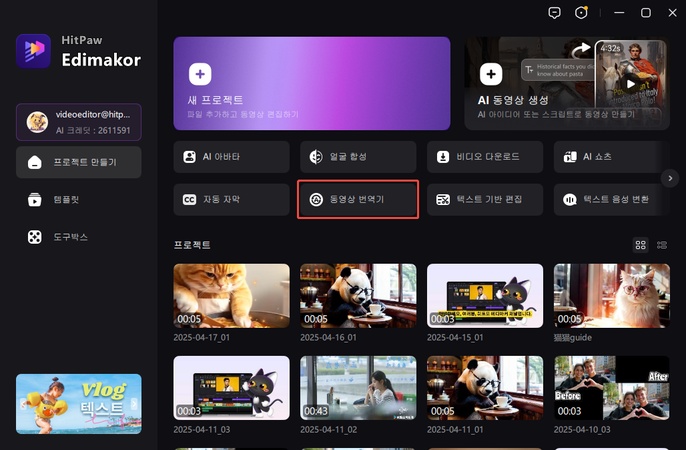Viewport: 686px width, 450px height.
Task: Open 동영상 번역기 video translator
Action: pyautogui.click(x=357, y=199)
